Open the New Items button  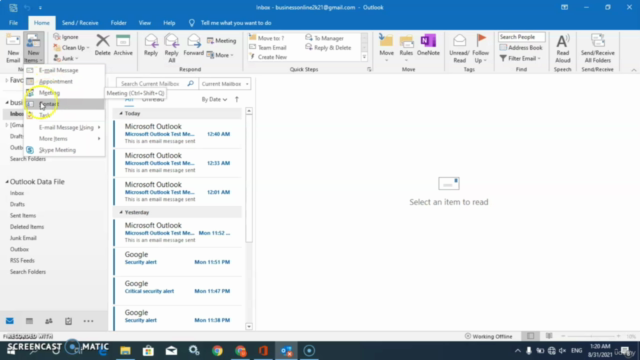(33, 48)
